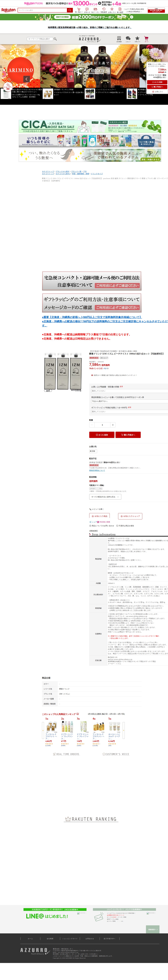Open the CICA Moist Bath Salt banner
Image resolution: width=168 pixels, height=980 pixels.
click(x=90, y=126)
